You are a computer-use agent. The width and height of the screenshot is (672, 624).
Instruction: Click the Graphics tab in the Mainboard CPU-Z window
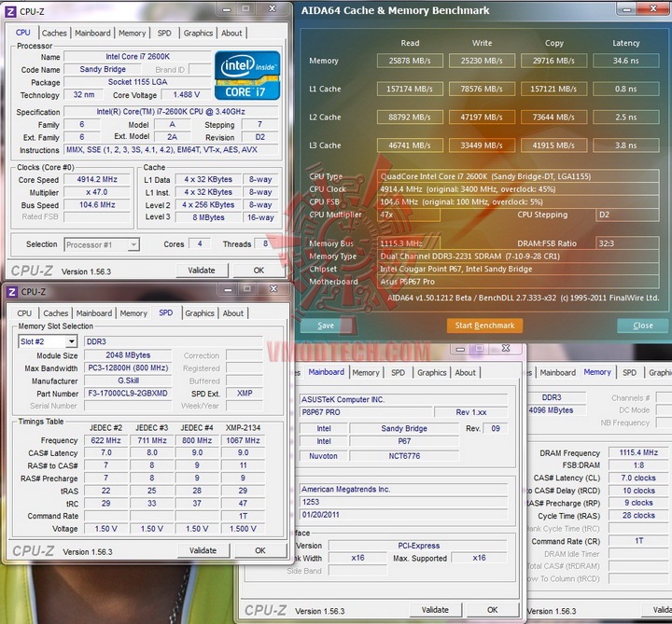tap(432, 372)
